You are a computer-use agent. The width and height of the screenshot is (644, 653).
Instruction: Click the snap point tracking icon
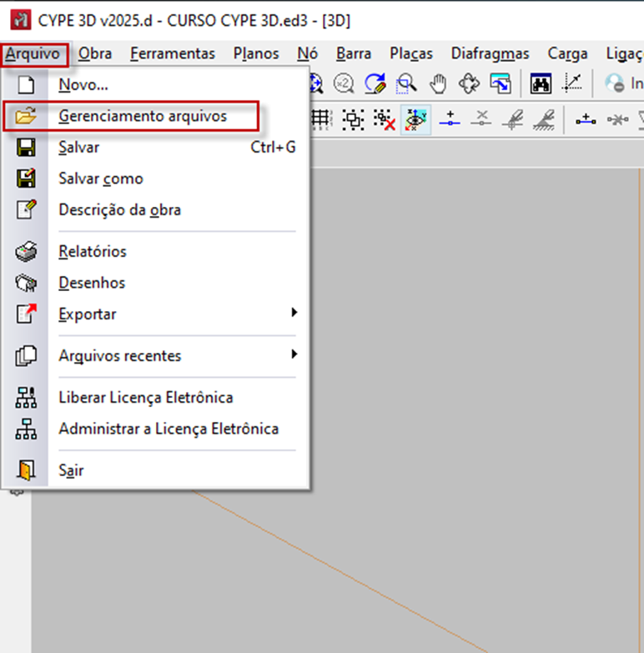click(x=572, y=83)
